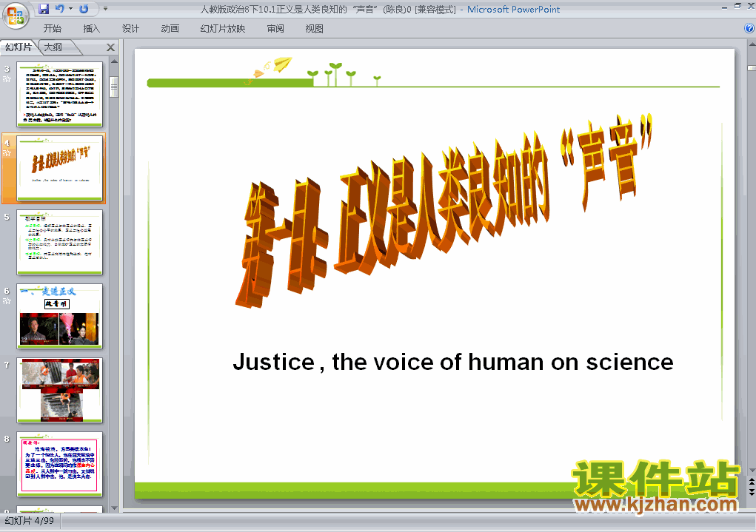The width and height of the screenshot is (756, 532).
Task: Select slide 3 thumbnail
Action: [x=60, y=94]
